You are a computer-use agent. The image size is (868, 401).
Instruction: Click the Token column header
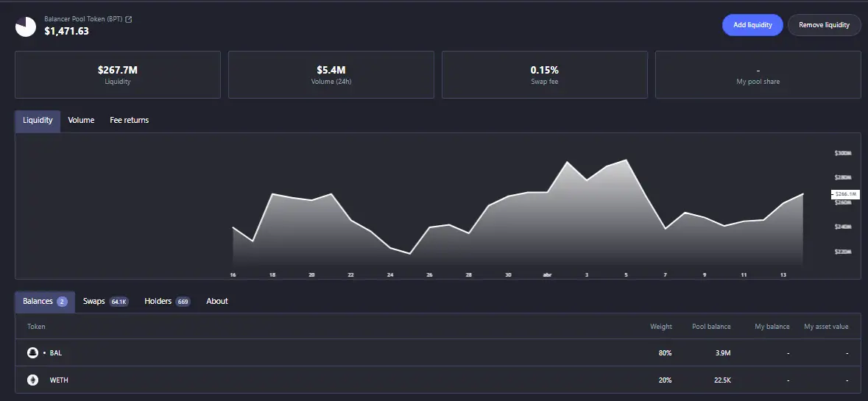[x=36, y=327]
